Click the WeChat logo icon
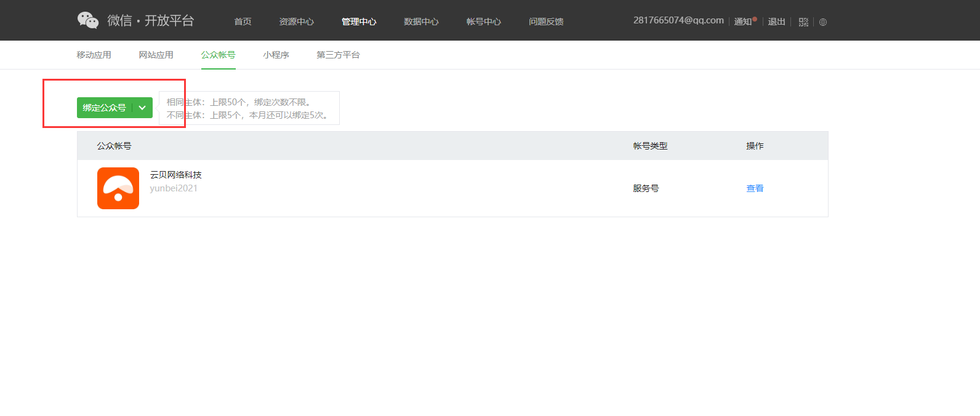Viewport: 980px width, 416px height. 88,20
